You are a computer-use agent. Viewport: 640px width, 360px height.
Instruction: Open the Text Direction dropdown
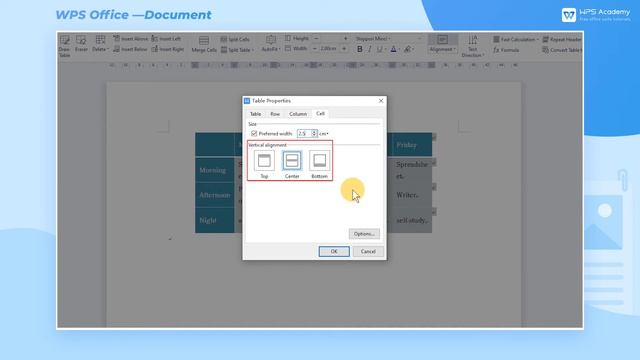pyautogui.click(x=473, y=46)
